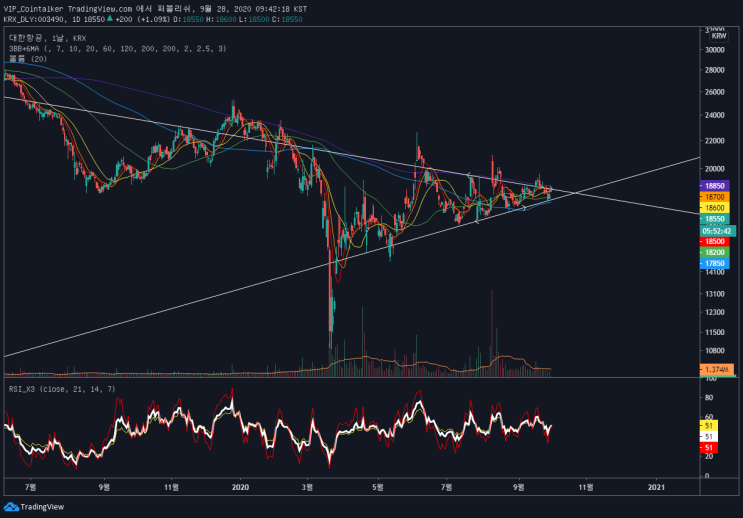Viewport: 743px width, 518px height.
Task: Click the 14100 price axis label
Action: click(715, 272)
